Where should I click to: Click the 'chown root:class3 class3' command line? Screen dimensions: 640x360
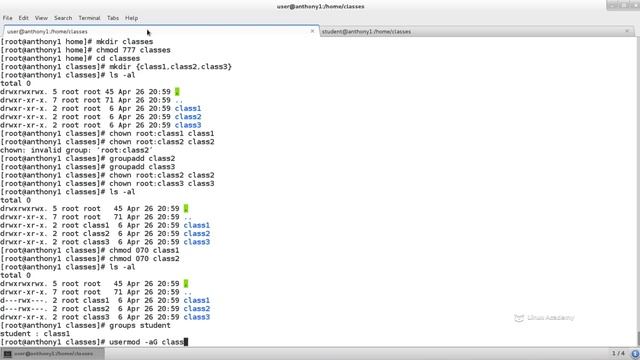pyautogui.click(x=107, y=184)
